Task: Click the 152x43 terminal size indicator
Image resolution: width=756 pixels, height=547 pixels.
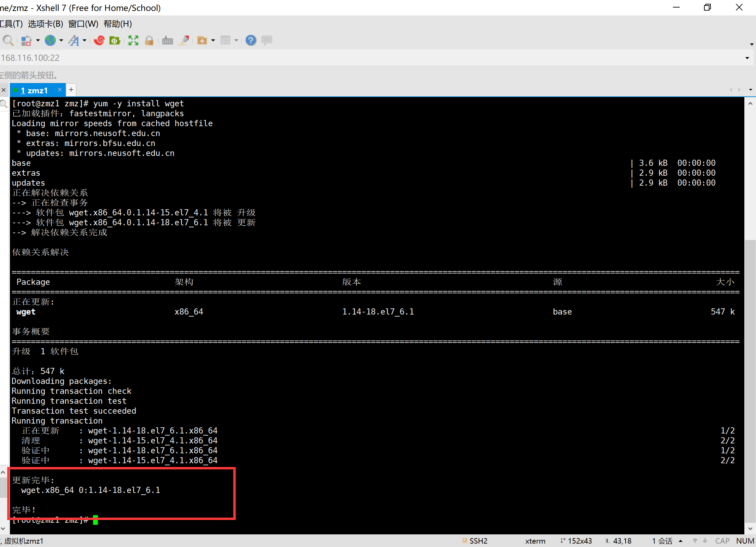Action: (576, 541)
